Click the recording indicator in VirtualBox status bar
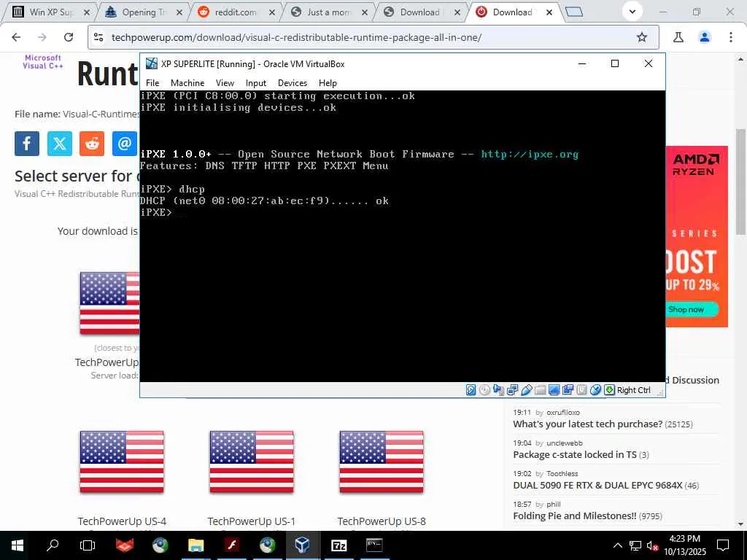Viewport: 747px width, 560px height. point(568,390)
